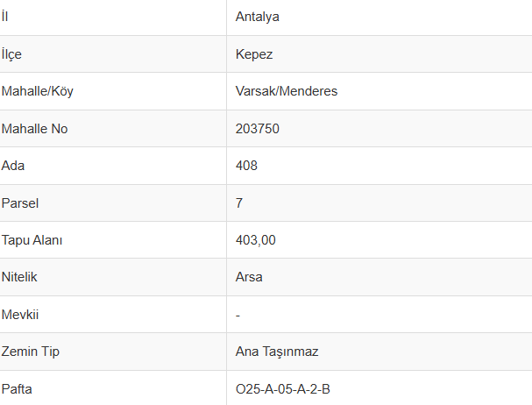This screenshot has width=532, height=405.
Task: Select the Mahalle/Köy label
Action: 44,91
